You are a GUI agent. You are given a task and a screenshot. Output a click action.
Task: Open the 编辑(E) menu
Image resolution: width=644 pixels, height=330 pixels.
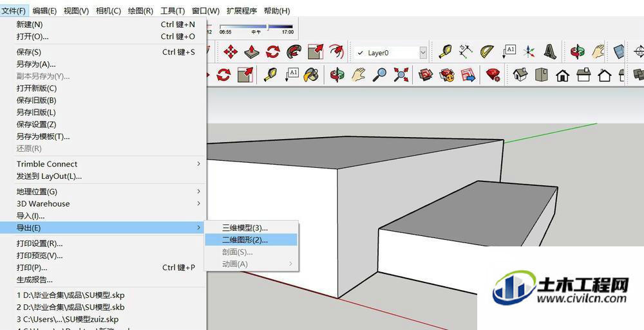tap(44, 11)
